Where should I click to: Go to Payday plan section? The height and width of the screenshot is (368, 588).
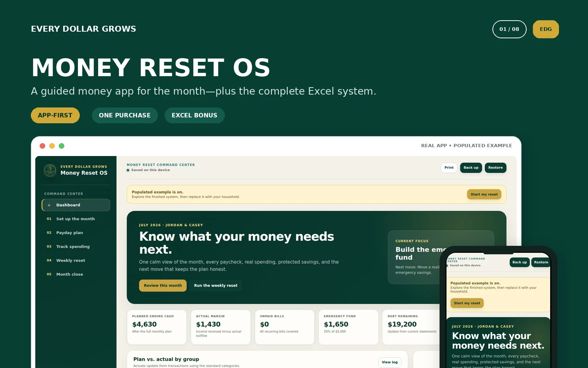pyautogui.click(x=76, y=233)
